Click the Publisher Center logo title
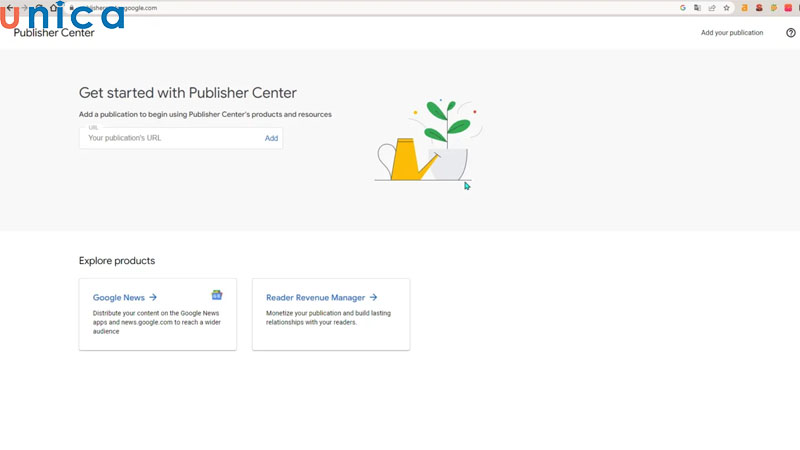The height and width of the screenshot is (450, 800). pos(54,33)
